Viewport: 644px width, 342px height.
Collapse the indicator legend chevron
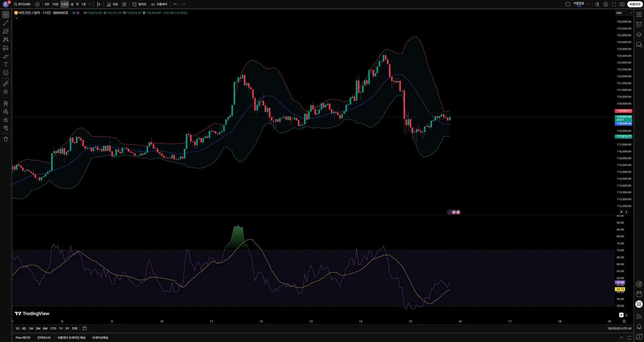(x=16, y=18)
